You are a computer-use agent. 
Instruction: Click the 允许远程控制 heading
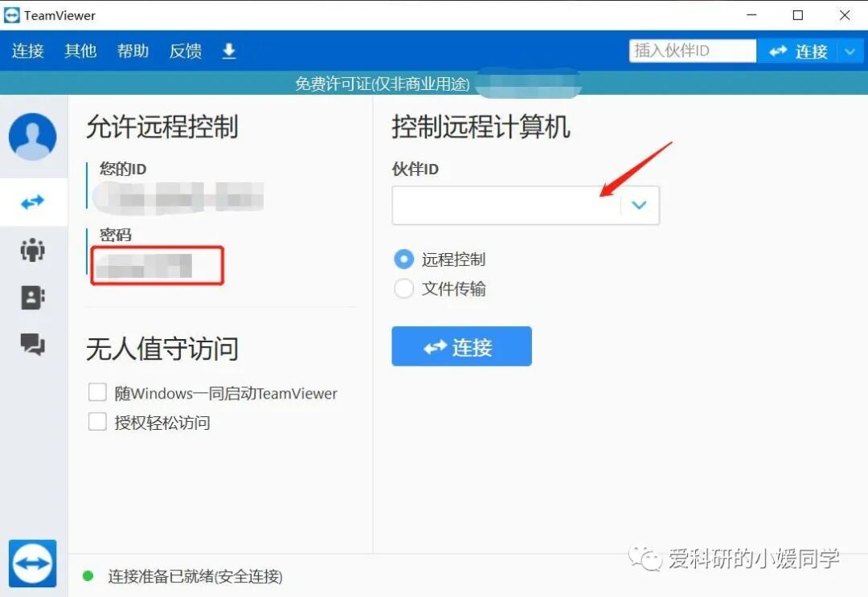(162, 127)
